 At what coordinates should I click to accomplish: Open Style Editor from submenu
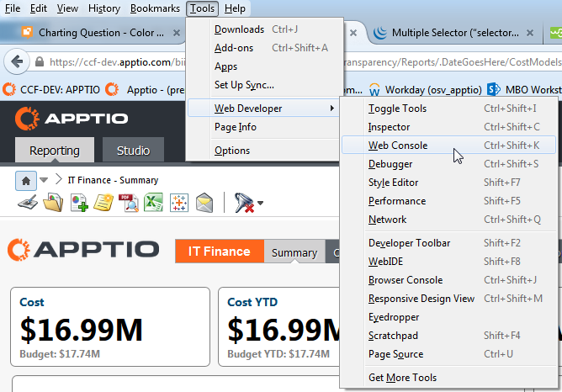coord(448,183)
